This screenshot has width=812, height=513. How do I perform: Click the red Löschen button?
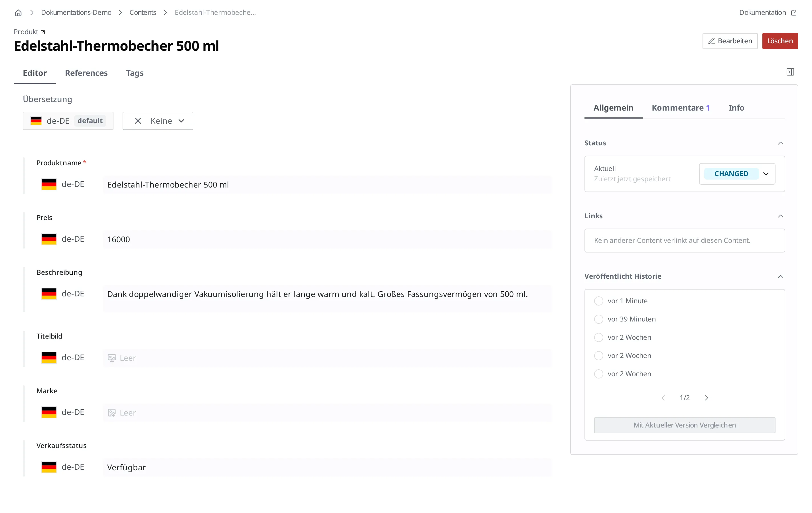[780, 41]
